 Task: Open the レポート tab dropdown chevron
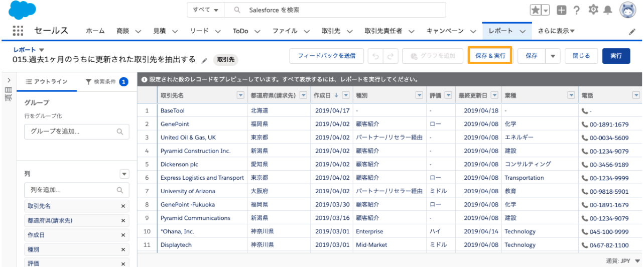coord(523,31)
